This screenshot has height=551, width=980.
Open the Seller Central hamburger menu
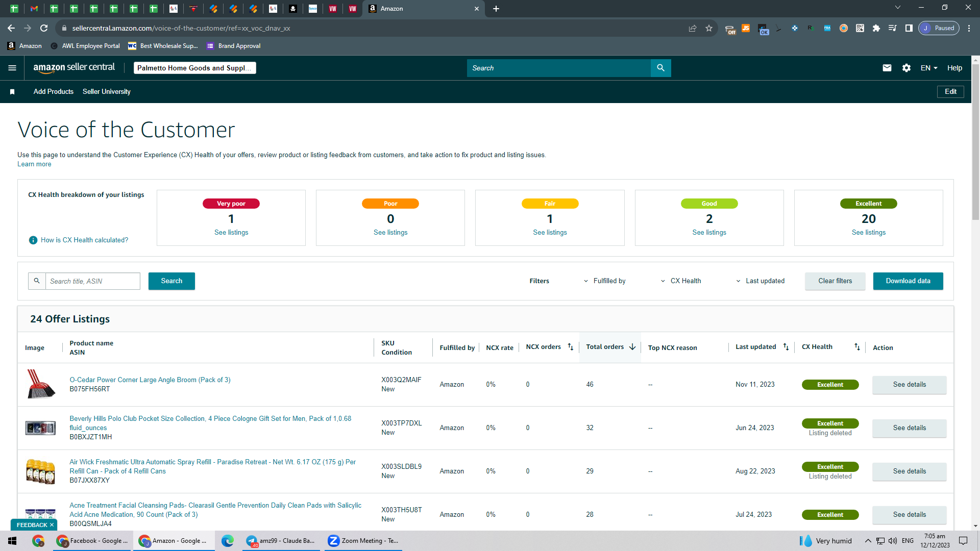tap(12, 68)
